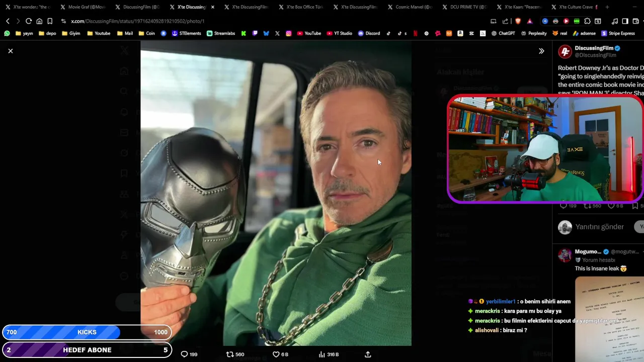Click the Brave Shields lion icon
The width and height of the screenshot is (644, 362).
pyautogui.click(x=518, y=21)
